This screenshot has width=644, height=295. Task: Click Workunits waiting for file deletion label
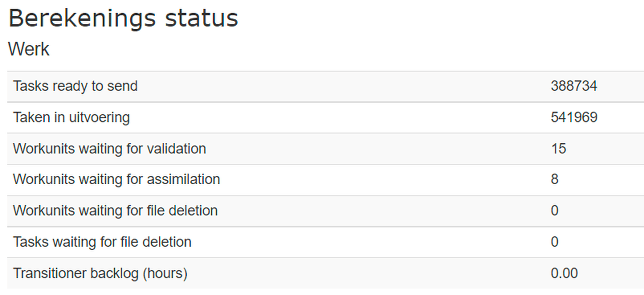click(x=115, y=211)
